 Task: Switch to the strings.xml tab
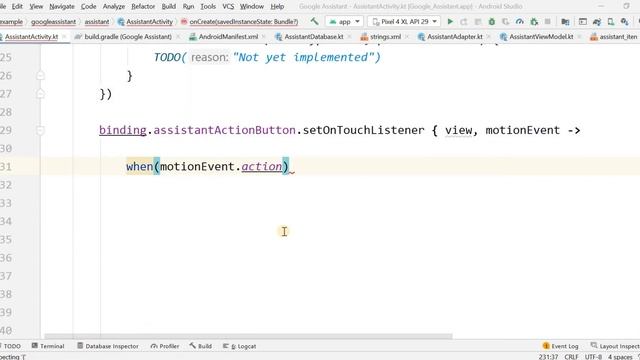(x=385, y=37)
